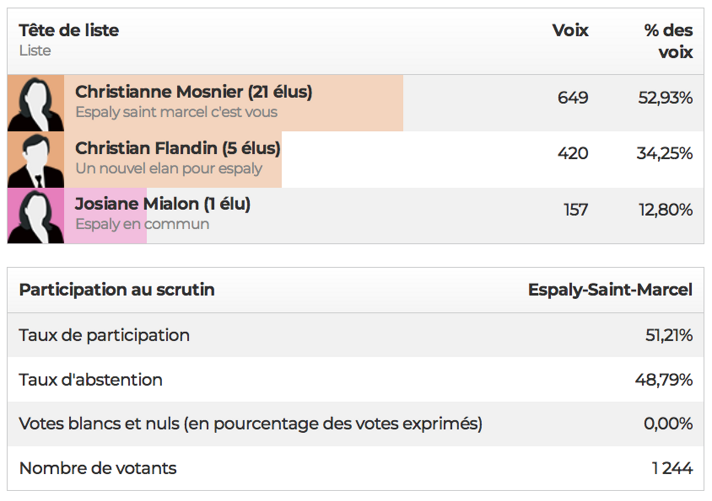The image size is (712, 501).
Task: Click the 'Un nouvel elan pour espaly' list label
Action: pyautogui.click(x=169, y=168)
